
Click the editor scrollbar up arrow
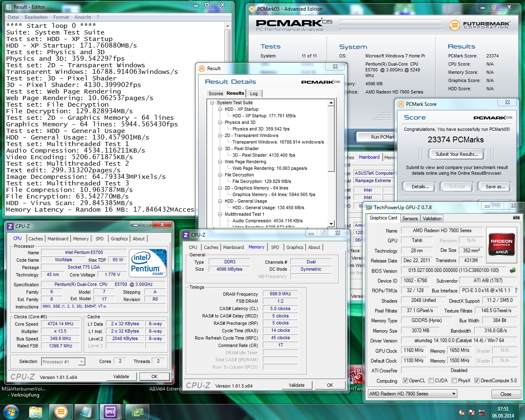click(228, 25)
